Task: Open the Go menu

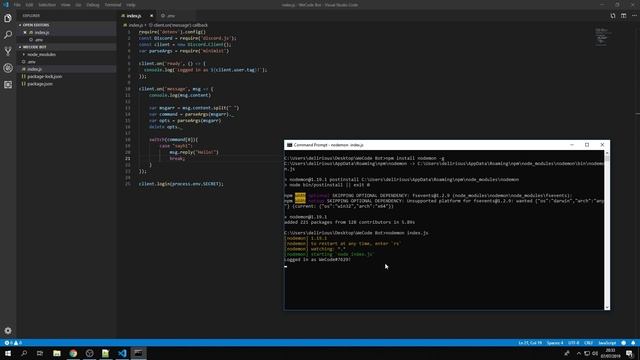Action: tap(78, 5)
